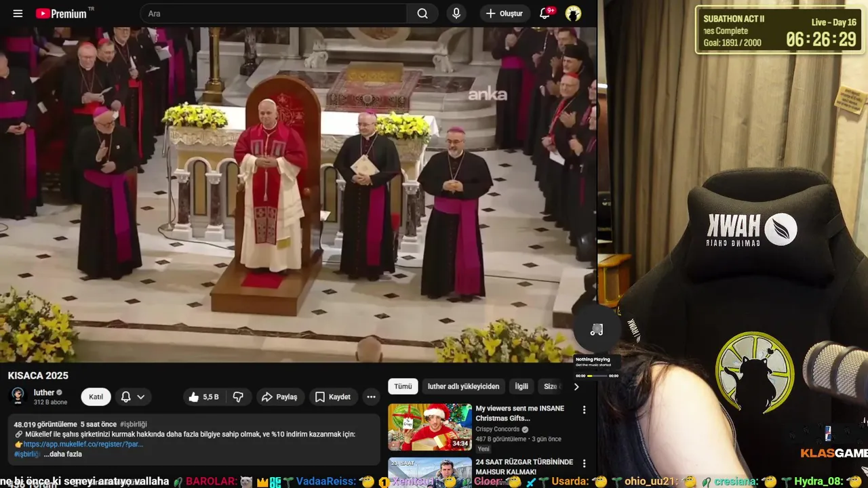Click the Katıl join button
868x488 pixels.
pos(96,397)
